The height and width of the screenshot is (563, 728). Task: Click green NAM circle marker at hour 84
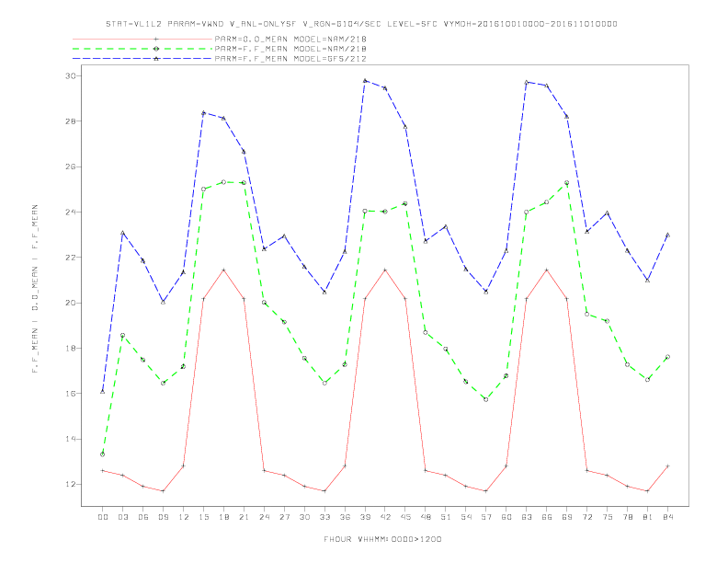click(x=667, y=357)
